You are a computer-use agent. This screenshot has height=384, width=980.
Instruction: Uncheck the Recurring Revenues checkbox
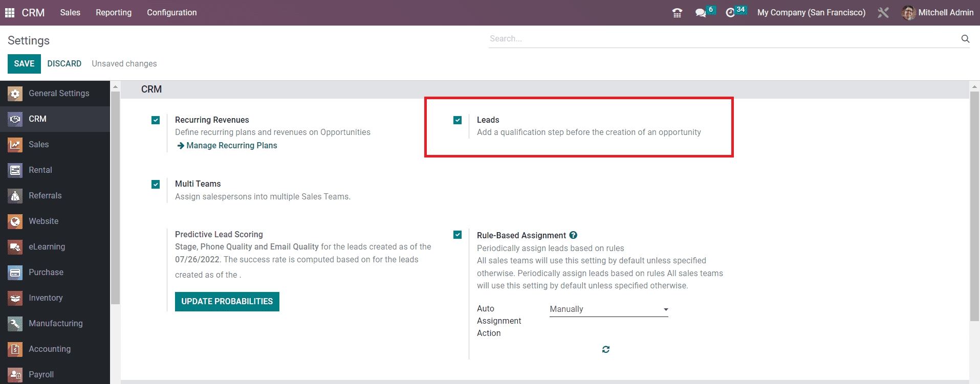156,120
